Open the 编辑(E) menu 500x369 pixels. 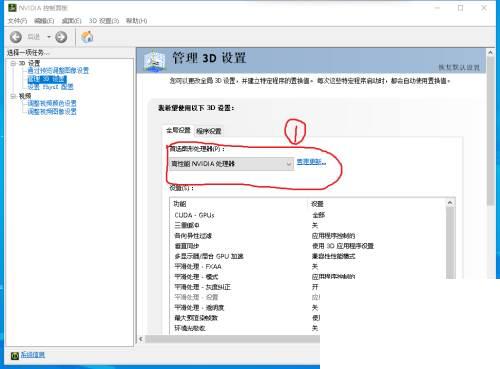tap(44, 21)
